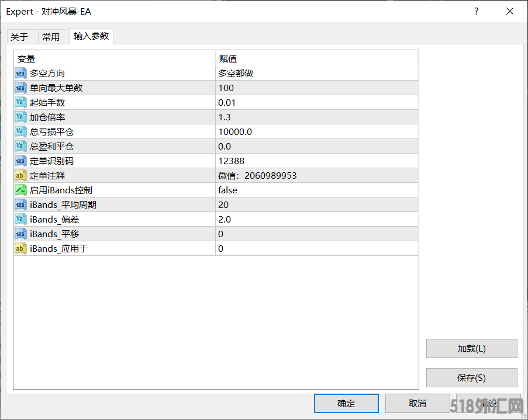The image size is (528, 420).
Task: Click the integer icon beside 单向最大单数
Action: 20,88
